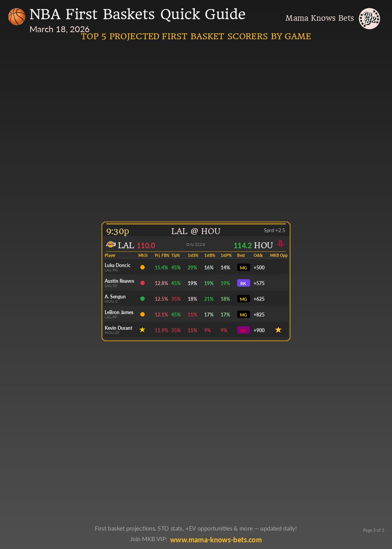Click A. Sengun's green matchup dot

point(142,299)
